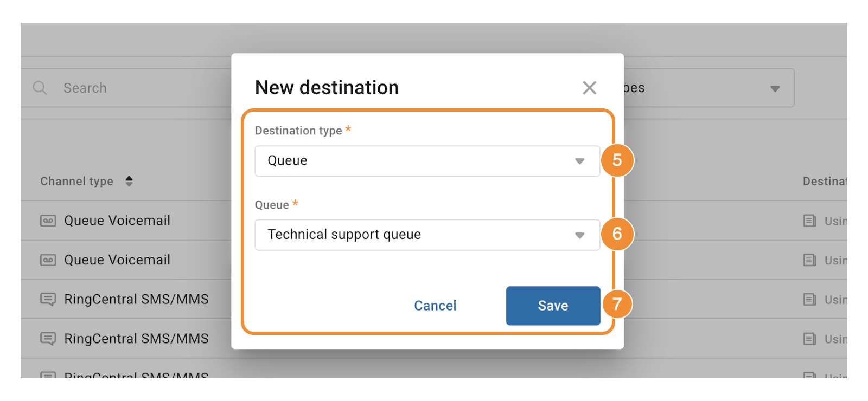Sort by Channel type column

click(129, 181)
